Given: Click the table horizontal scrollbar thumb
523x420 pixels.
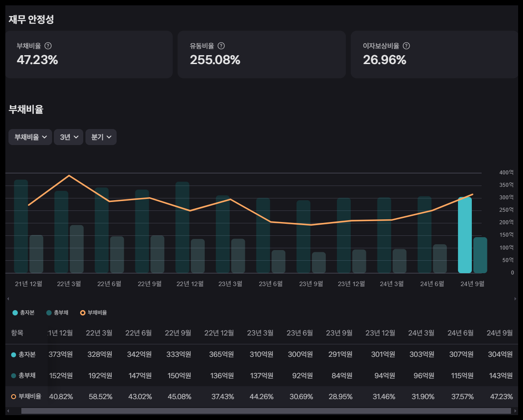Looking at the screenshot, I should click(x=266, y=411).
